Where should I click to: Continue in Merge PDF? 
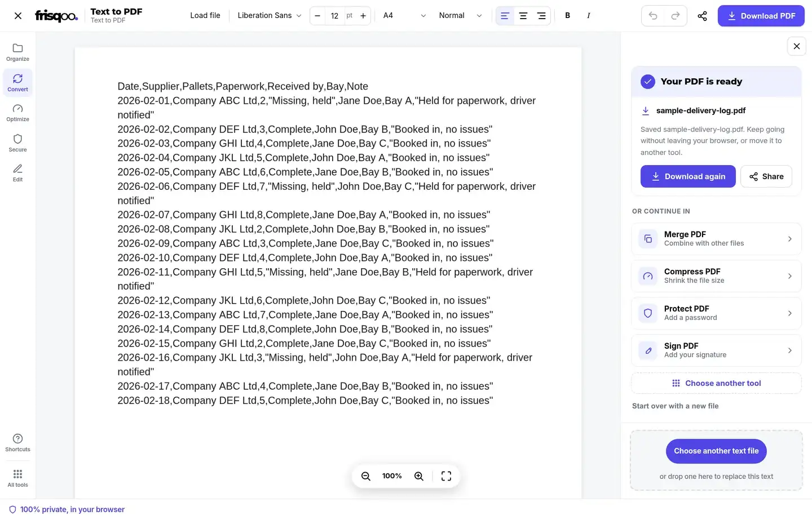coord(716,239)
